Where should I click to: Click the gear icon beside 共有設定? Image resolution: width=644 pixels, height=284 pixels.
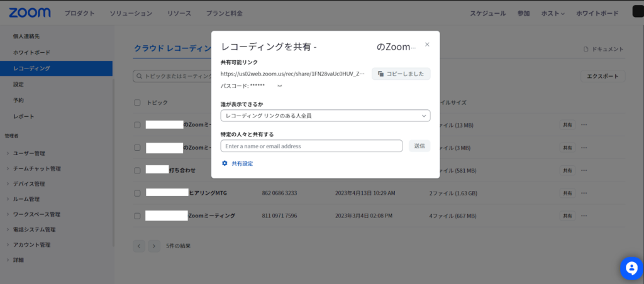point(225,163)
